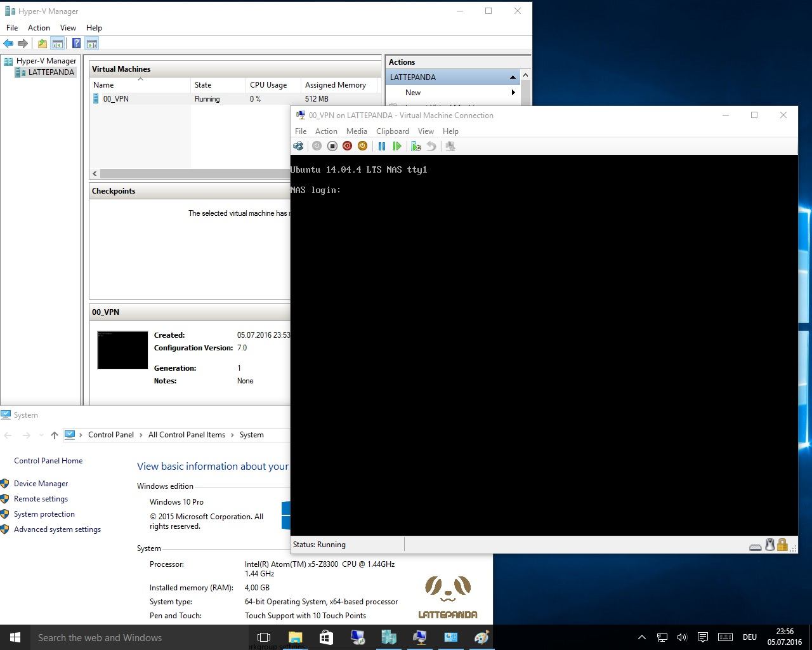Select 00_VPN virtual machine row
The height and width of the screenshot is (650, 812).
pyautogui.click(x=235, y=99)
